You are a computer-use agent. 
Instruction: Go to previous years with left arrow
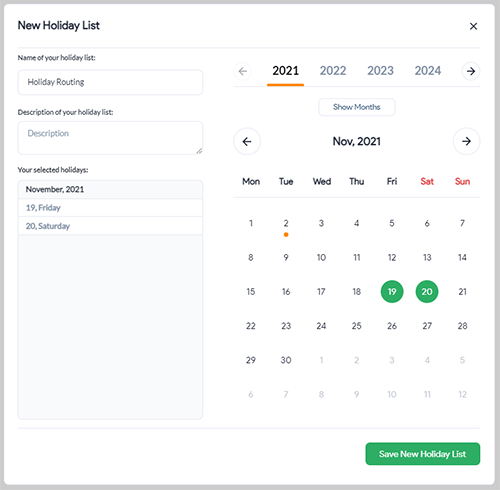[243, 71]
